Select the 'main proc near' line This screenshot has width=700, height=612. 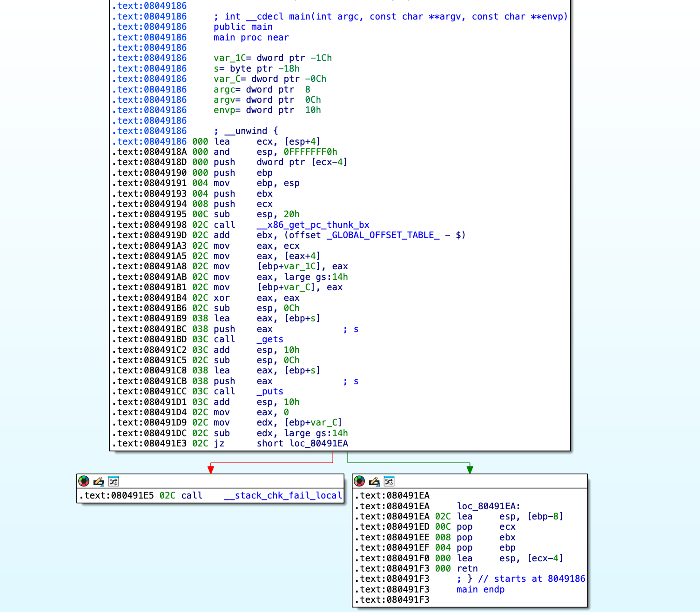(251, 38)
